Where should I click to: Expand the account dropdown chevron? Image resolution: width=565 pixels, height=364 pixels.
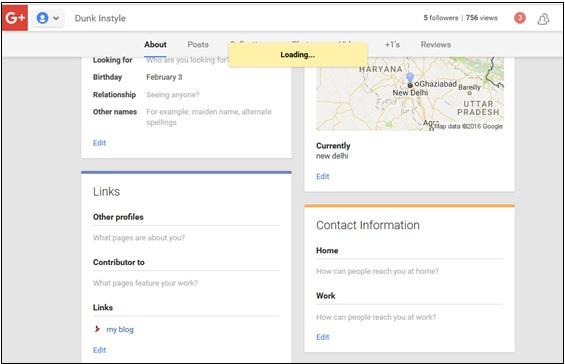56,18
